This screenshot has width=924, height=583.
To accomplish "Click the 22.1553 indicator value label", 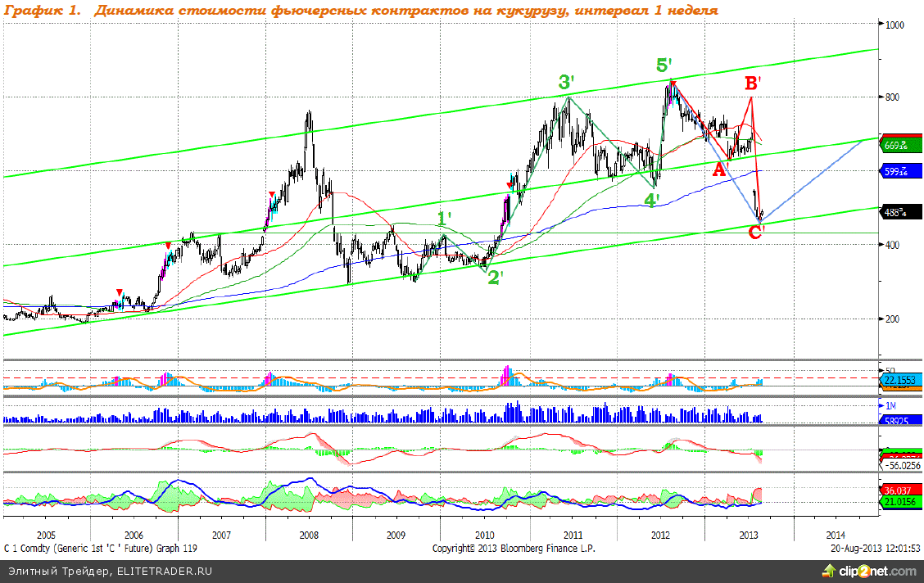I will coord(899,382).
